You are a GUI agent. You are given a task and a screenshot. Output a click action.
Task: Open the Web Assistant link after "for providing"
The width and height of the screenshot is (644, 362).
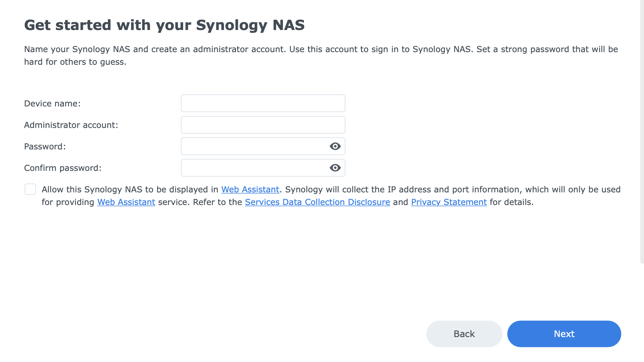point(126,202)
